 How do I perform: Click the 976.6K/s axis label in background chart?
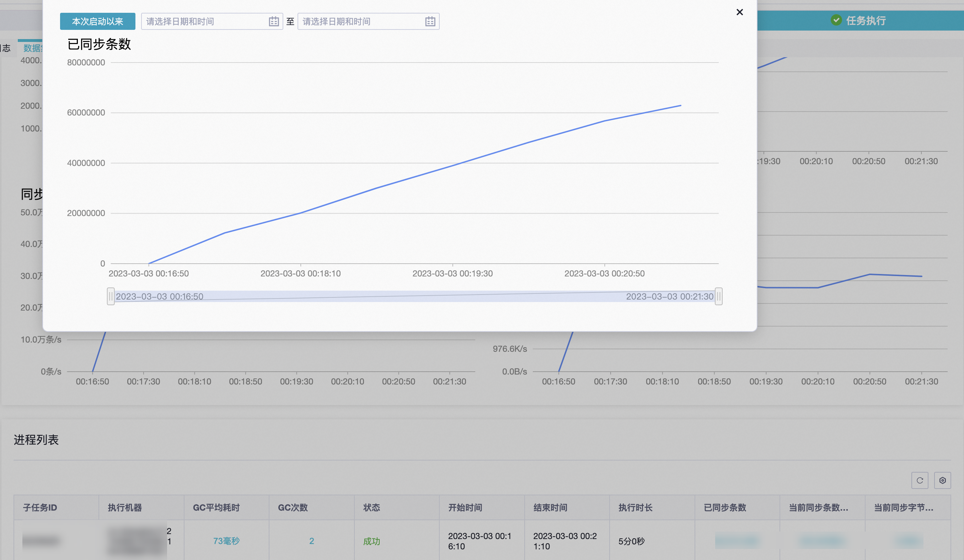(x=510, y=349)
